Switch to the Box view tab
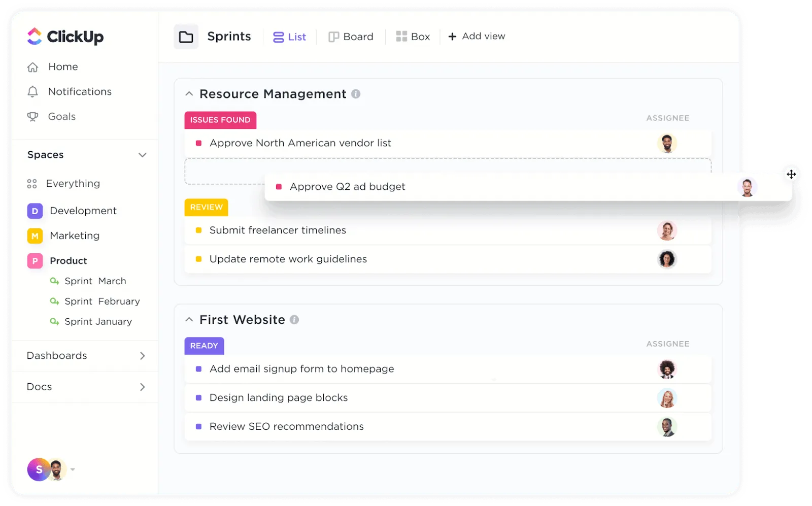 point(413,37)
